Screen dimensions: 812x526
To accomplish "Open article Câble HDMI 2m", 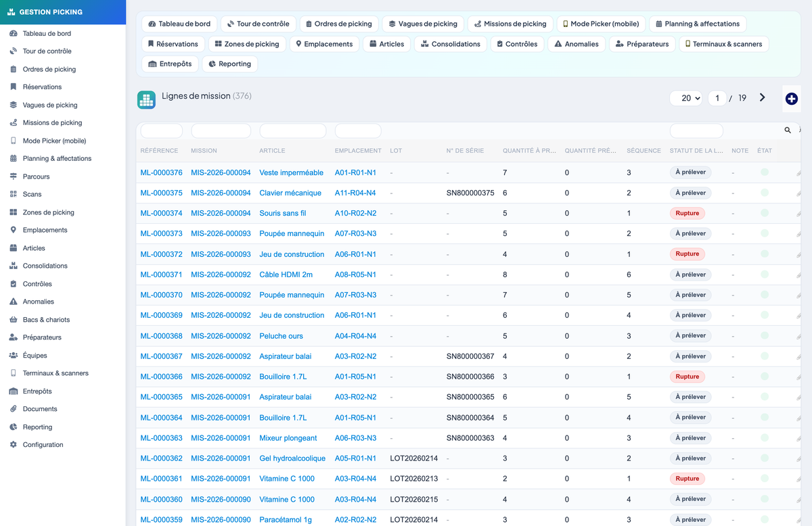I will point(286,274).
